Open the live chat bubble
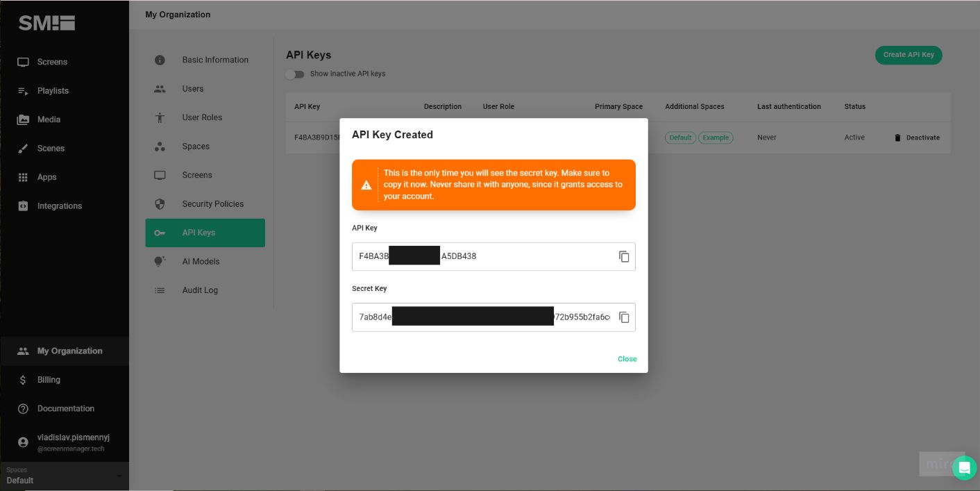The image size is (980, 491). [964, 468]
